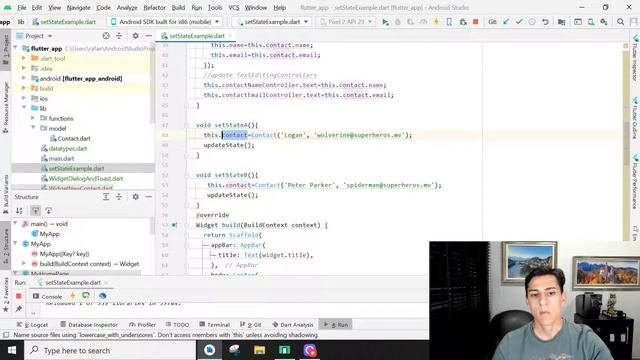Image resolution: width=640 pixels, height=360 pixels.
Task: Select Contact.dart in project tree
Action: coord(74,138)
